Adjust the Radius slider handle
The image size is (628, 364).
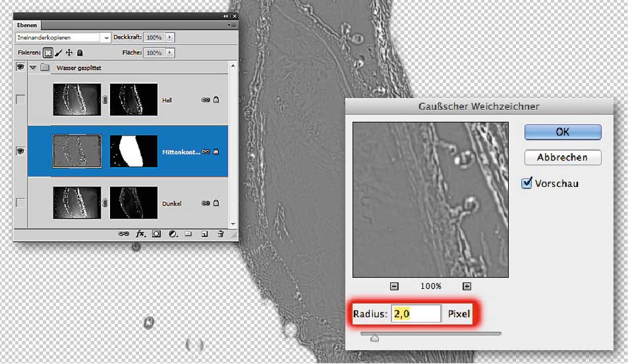[374, 338]
